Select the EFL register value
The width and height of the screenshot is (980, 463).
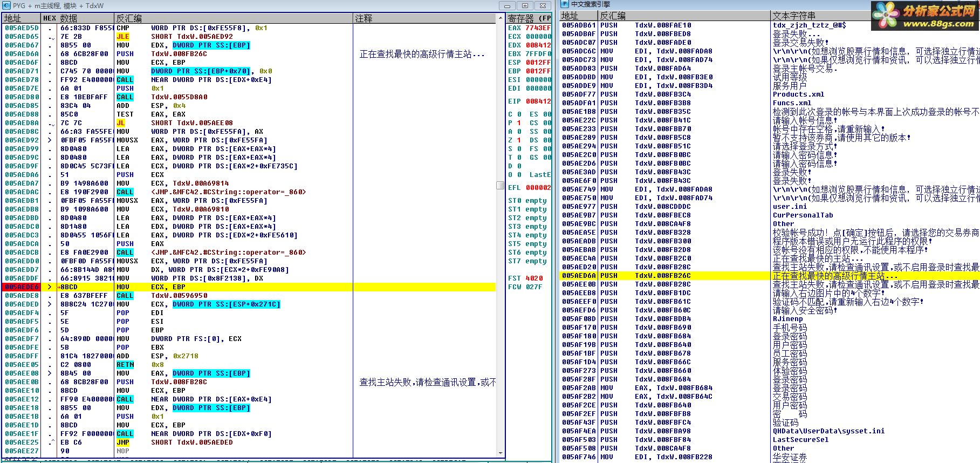coord(538,188)
